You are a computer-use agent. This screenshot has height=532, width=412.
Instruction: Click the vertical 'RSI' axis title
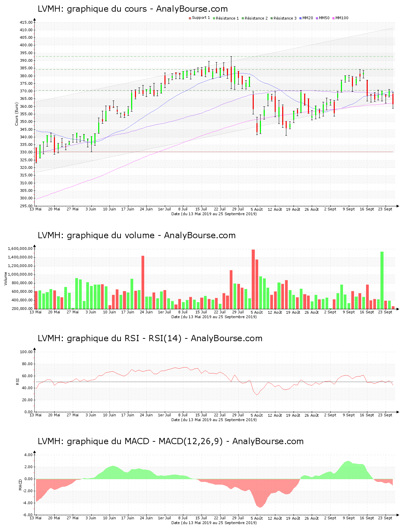coord(17,382)
